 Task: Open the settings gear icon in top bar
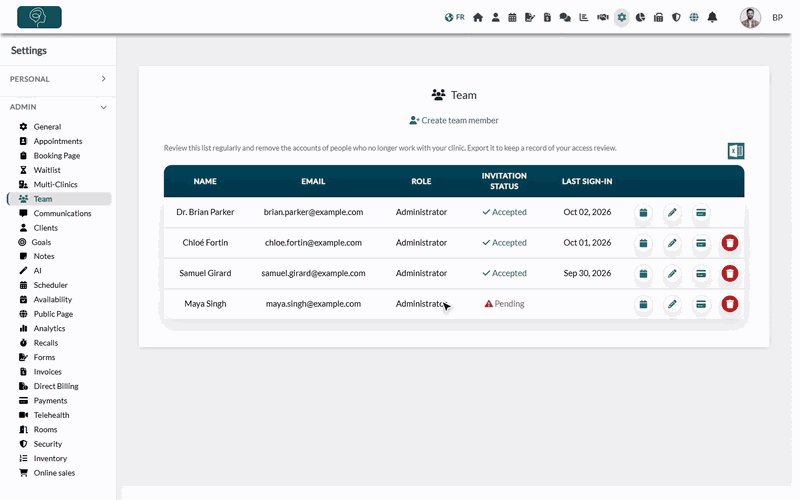point(621,17)
